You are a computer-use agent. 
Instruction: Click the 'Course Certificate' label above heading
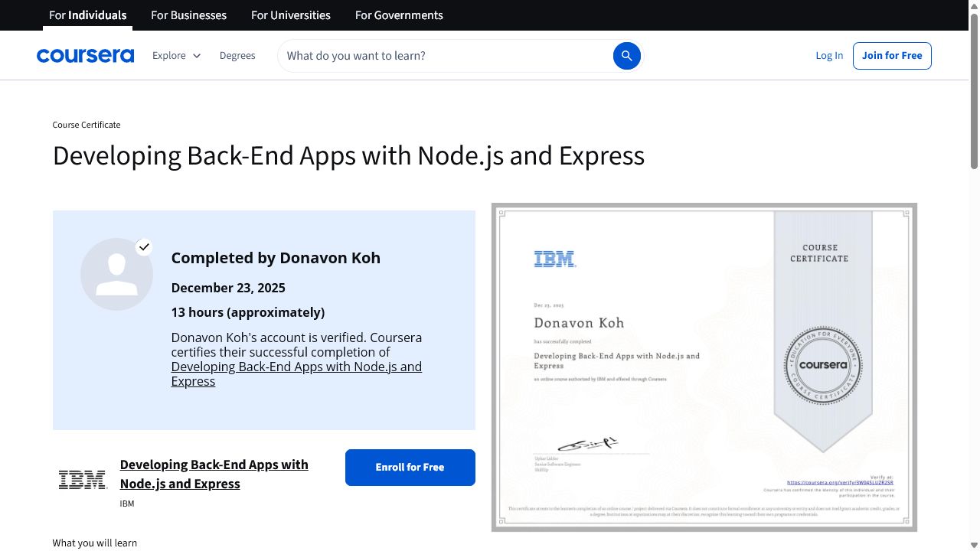87,125
